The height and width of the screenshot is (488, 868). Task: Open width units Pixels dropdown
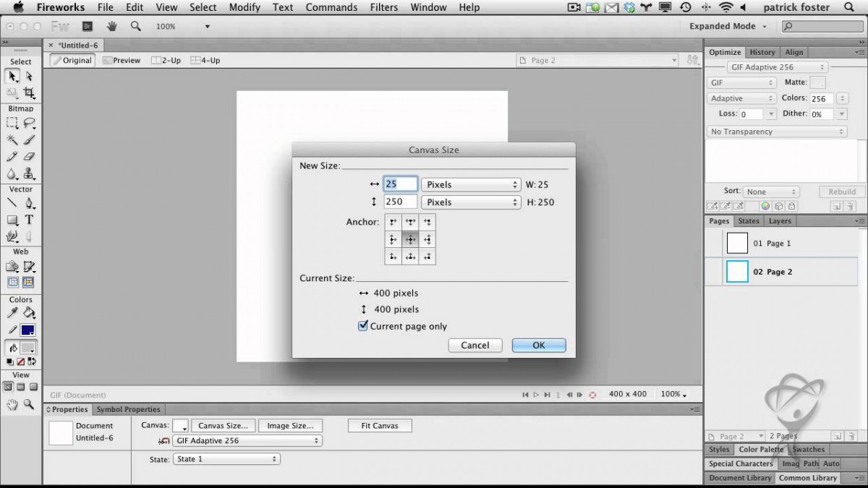coord(471,184)
